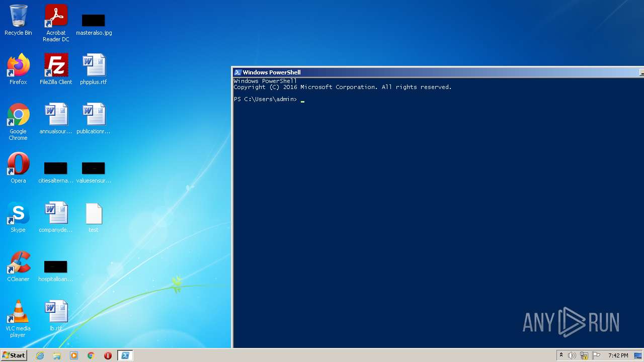644x362 pixels.
Task: Select the lb.rtf document
Action: pos(56,316)
